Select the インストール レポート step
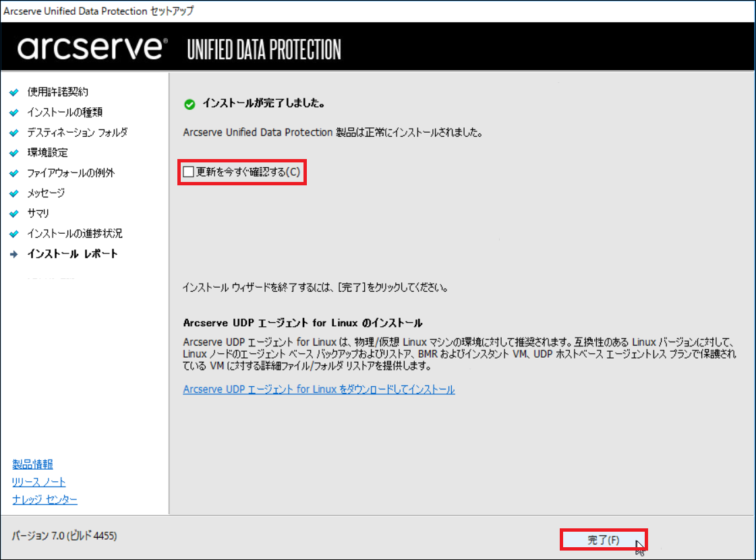The height and width of the screenshot is (560, 756). (72, 253)
